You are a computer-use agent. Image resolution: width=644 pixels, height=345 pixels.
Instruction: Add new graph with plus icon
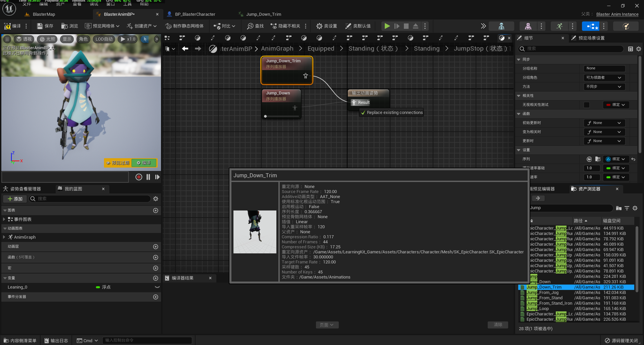pyautogui.click(x=156, y=210)
